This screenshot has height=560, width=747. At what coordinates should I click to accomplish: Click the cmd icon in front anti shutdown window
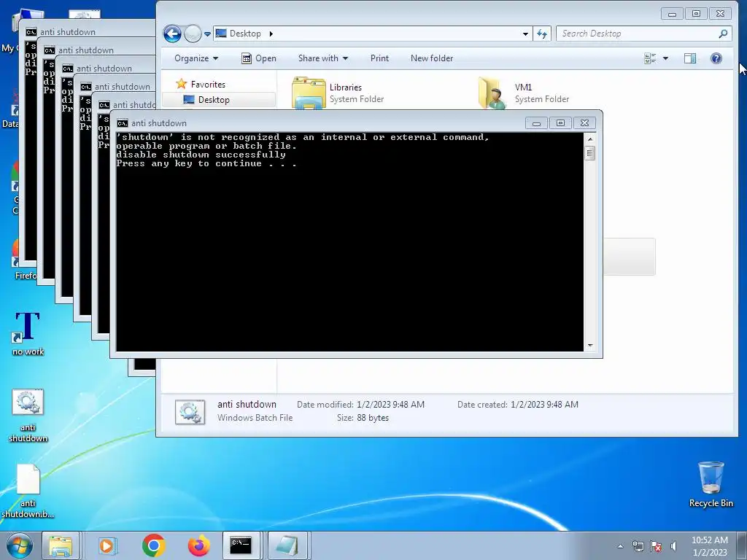[x=123, y=123]
